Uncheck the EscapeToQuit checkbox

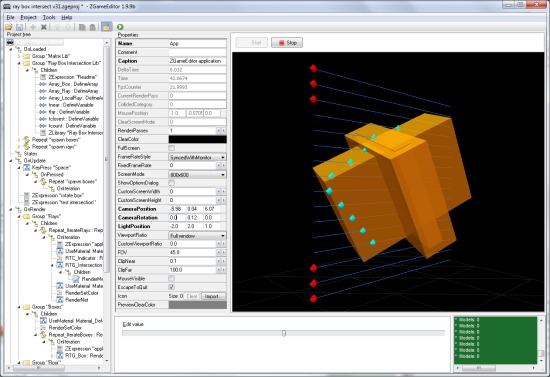point(172,287)
